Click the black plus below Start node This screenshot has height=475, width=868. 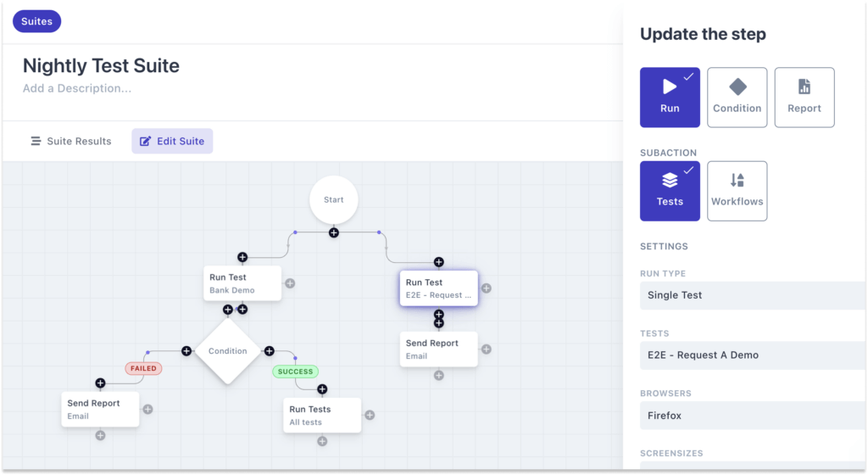[334, 232]
